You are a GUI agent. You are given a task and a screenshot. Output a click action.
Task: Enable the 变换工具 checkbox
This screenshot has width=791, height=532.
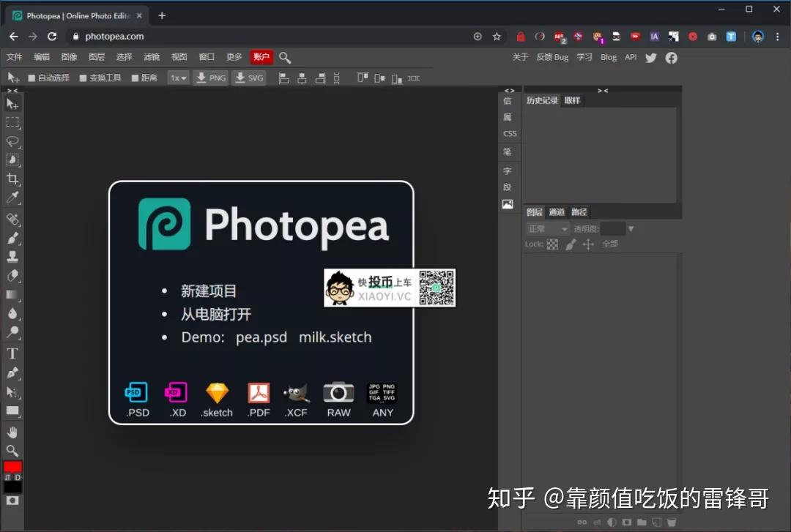pos(83,78)
